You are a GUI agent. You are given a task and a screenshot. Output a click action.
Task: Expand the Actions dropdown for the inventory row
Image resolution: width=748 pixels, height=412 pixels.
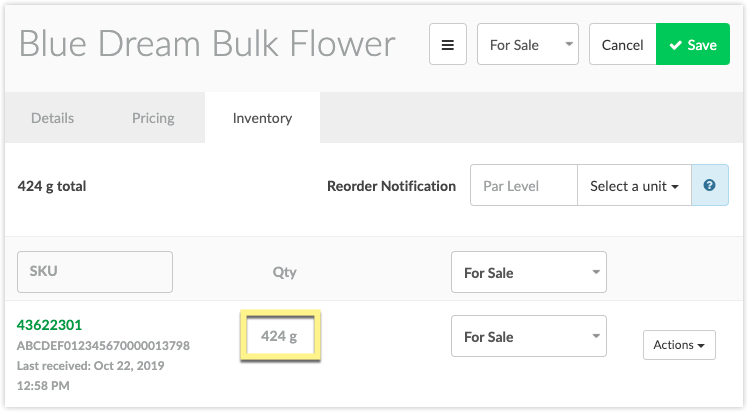[x=679, y=345]
